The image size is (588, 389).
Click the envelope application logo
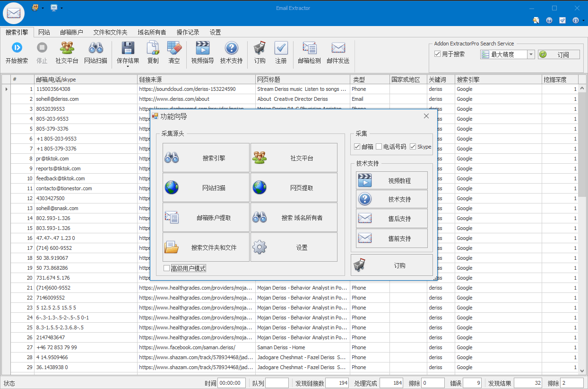(x=14, y=13)
